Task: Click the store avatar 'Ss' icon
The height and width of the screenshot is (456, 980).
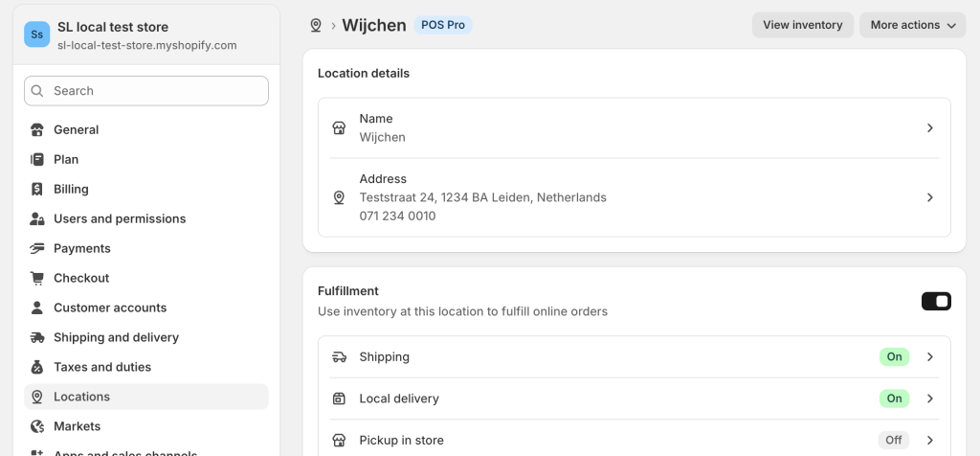Action: tap(36, 34)
